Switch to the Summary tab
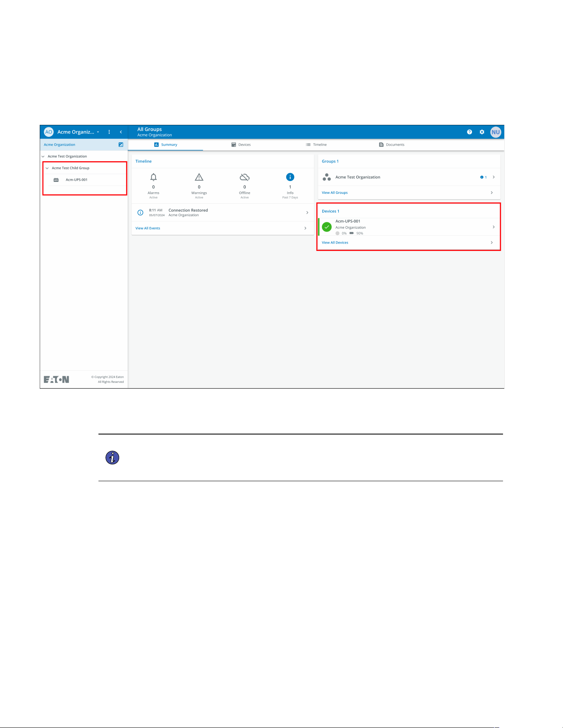 [x=165, y=145]
